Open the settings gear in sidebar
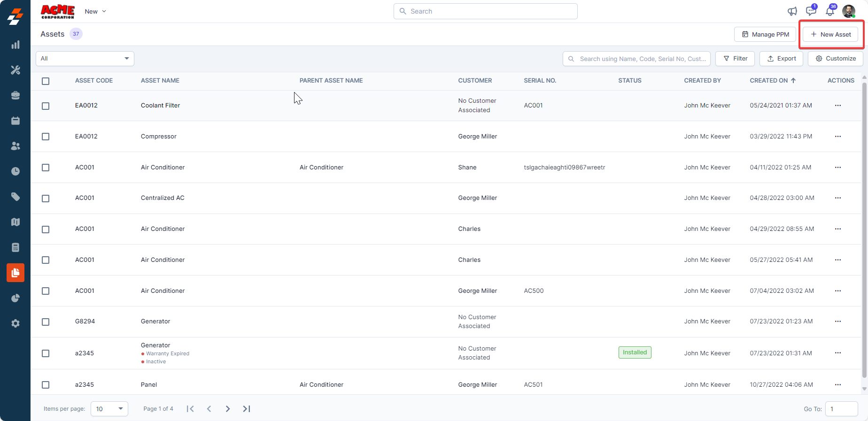This screenshot has width=868, height=421. coord(15,323)
